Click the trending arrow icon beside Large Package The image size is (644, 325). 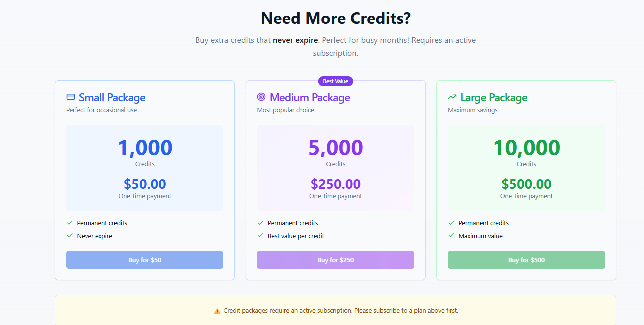(x=452, y=97)
